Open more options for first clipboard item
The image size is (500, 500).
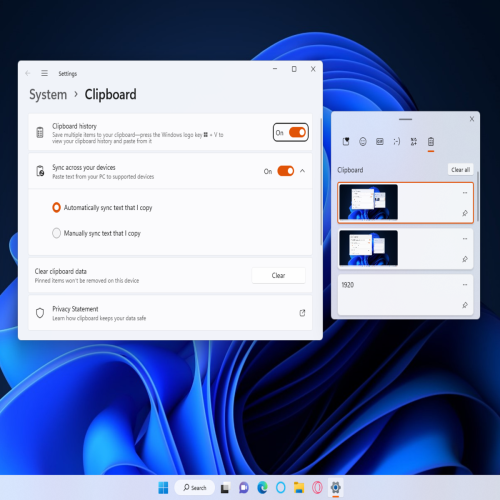(x=465, y=193)
